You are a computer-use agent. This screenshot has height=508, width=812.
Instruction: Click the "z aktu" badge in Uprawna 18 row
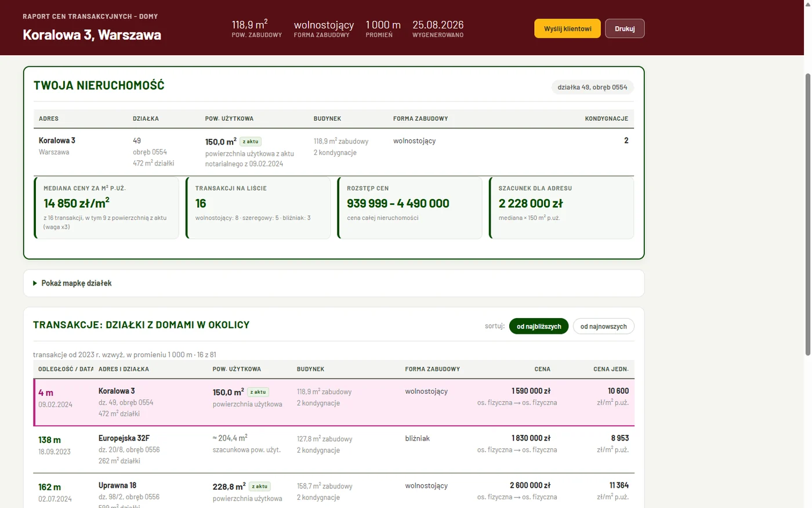(x=259, y=487)
